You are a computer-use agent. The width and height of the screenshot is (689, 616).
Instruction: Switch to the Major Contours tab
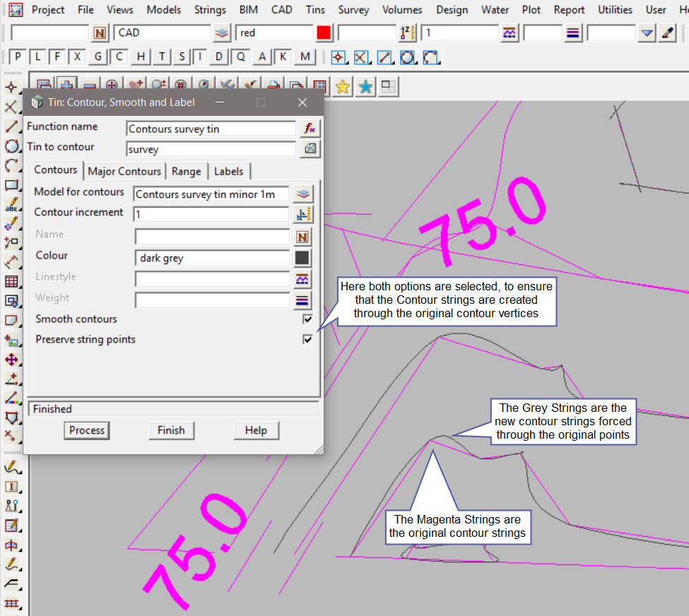click(x=124, y=171)
